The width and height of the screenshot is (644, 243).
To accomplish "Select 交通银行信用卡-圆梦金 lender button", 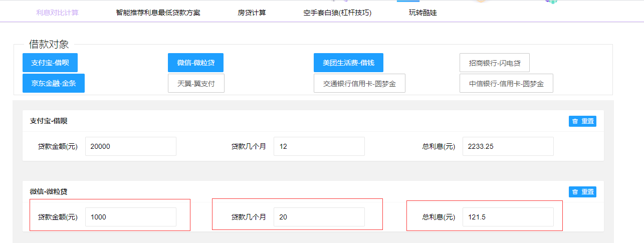I will [359, 83].
